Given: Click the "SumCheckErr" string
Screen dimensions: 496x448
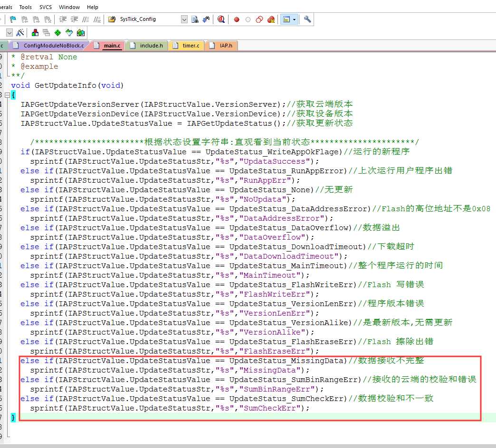Looking at the screenshot, I should pos(269,408).
